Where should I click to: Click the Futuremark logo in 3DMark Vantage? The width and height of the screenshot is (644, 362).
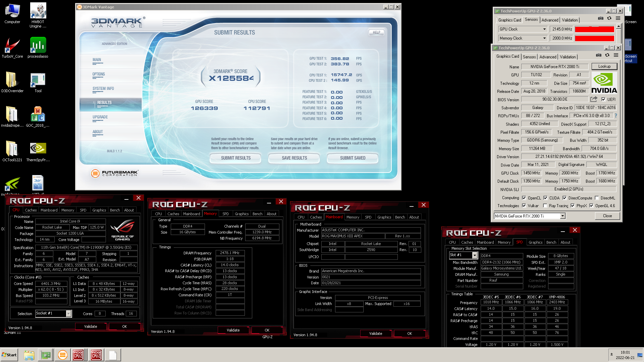coord(114,173)
